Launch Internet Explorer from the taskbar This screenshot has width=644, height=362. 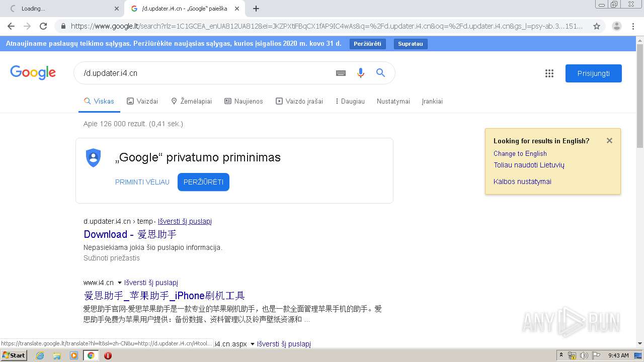(40, 355)
